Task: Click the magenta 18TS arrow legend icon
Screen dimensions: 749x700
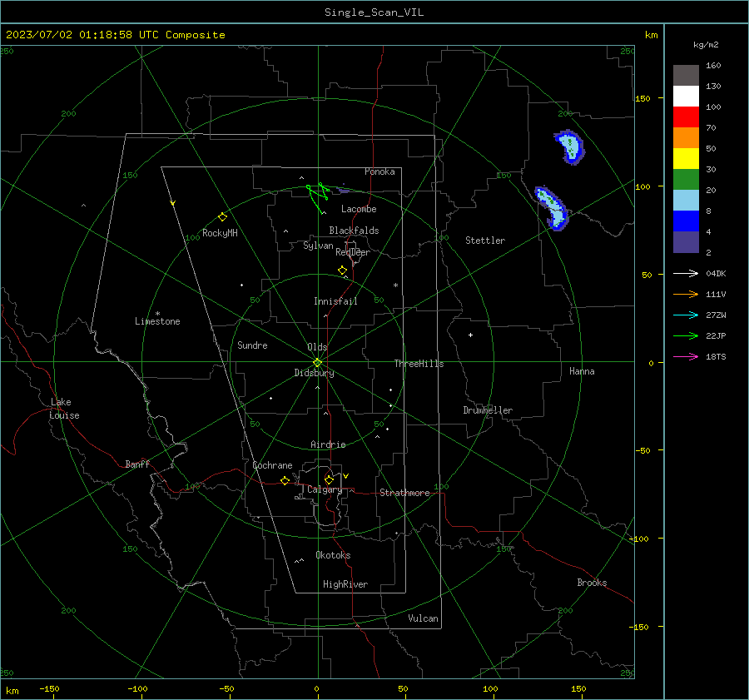Action: tap(686, 356)
